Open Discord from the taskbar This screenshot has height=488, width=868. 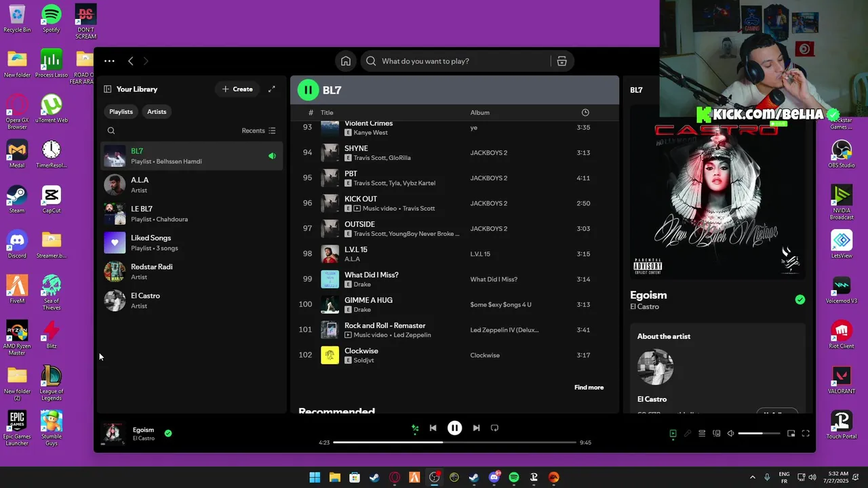coord(494,477)
